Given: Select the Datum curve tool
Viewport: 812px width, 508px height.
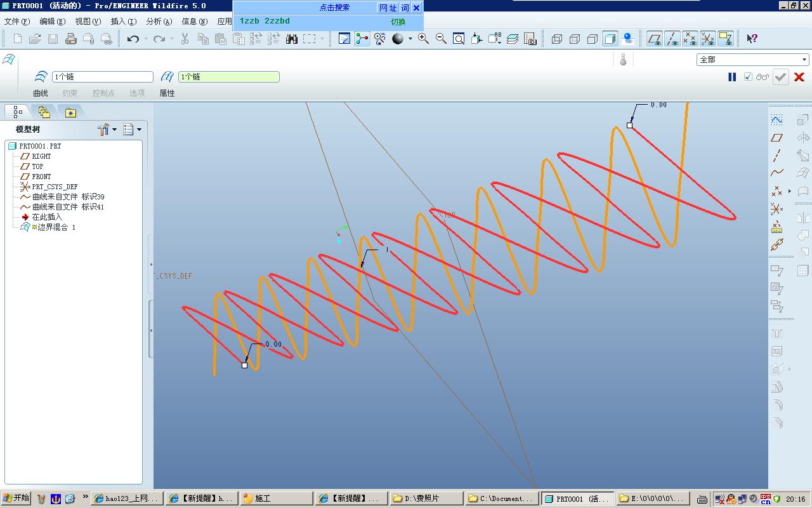Looking at the screenshot, I should coord(776,173).
